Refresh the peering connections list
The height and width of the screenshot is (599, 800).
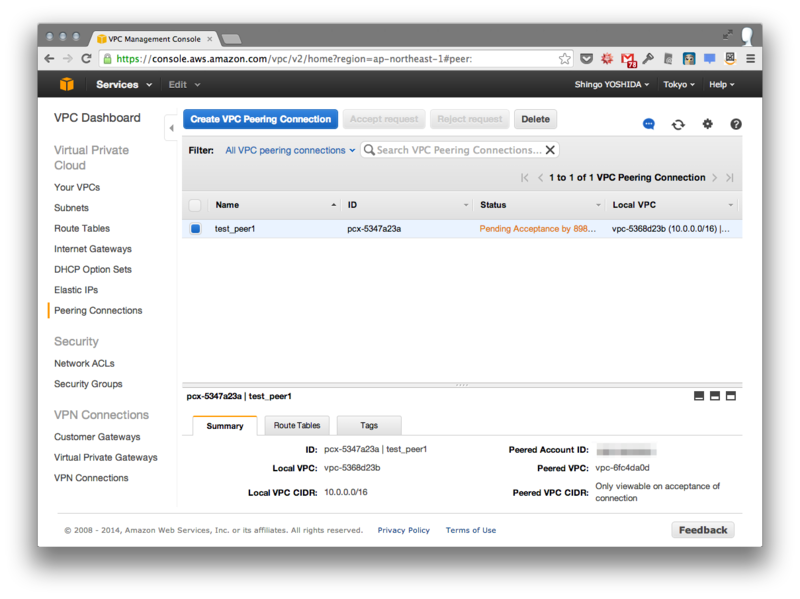[678, 124]
